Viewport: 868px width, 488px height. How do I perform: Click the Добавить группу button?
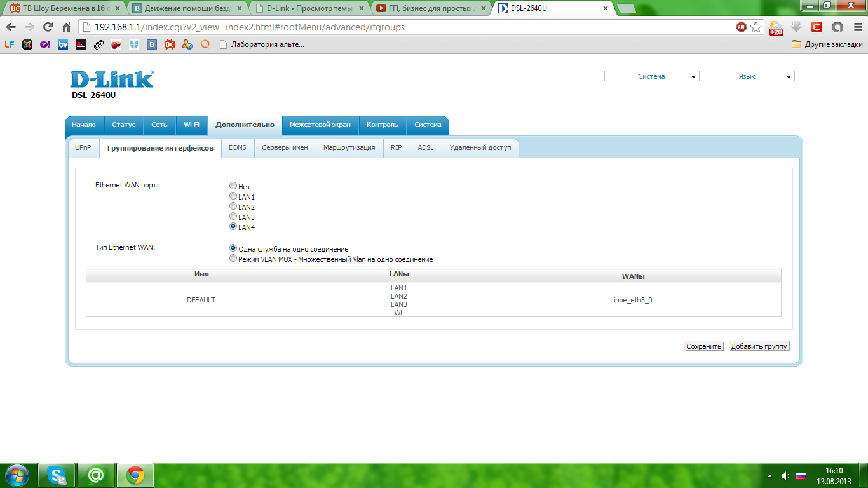759,346
